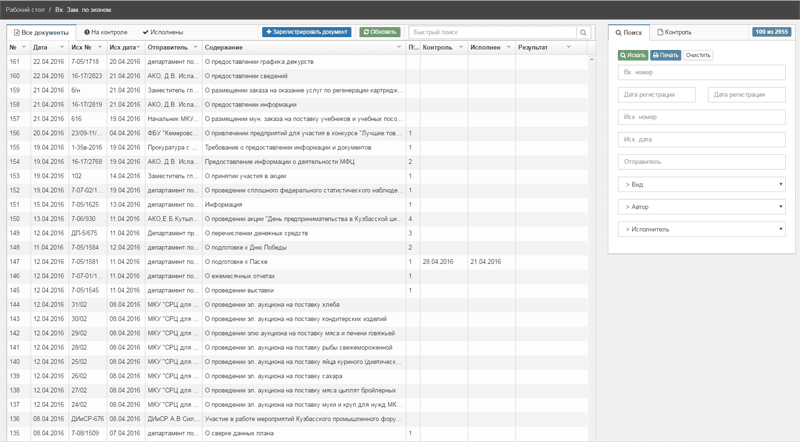Switch to the Все документы tab

44,32
